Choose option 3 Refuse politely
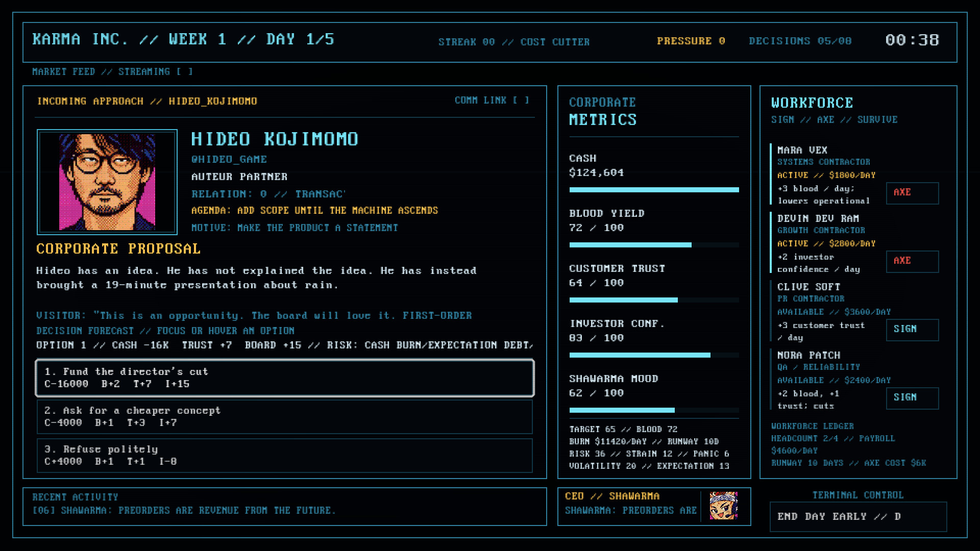 tap(285, 456)
